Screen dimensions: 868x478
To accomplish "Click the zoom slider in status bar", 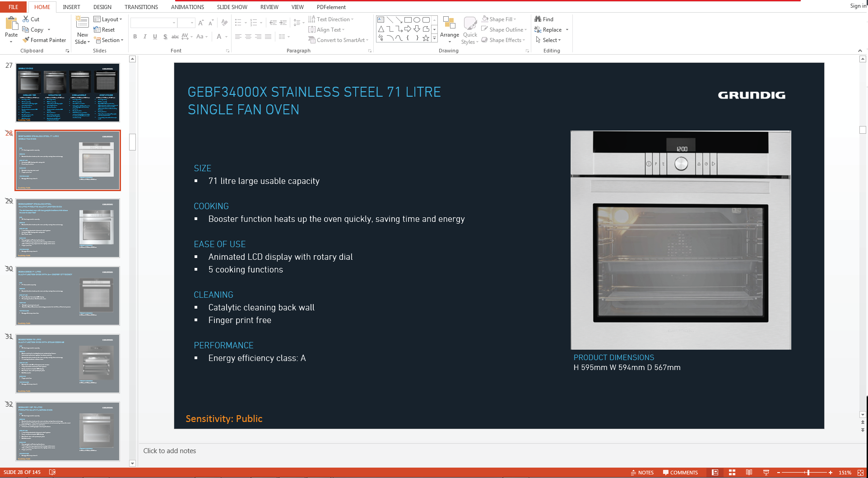I will pos(808,473).
